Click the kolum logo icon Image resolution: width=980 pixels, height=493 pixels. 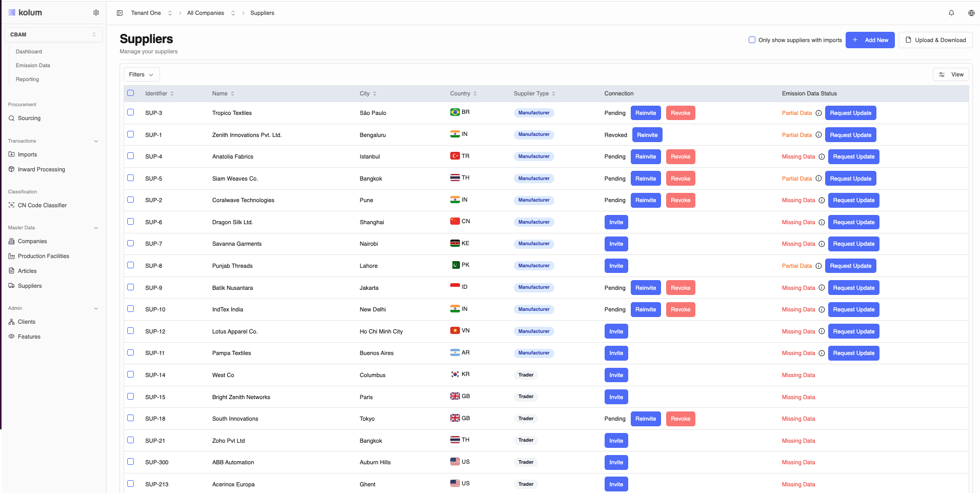click(x=12, y=12)
